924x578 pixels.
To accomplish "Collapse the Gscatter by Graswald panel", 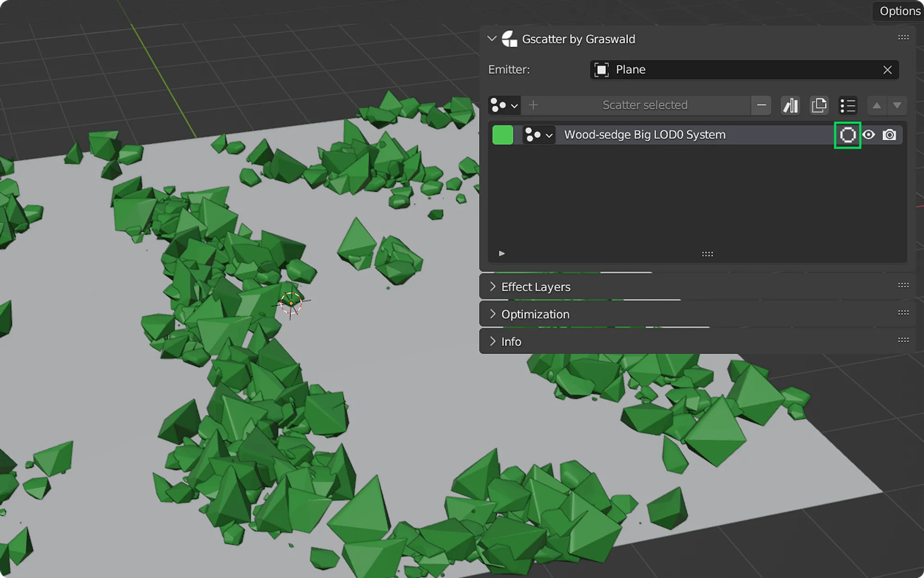I will point(492,39).
